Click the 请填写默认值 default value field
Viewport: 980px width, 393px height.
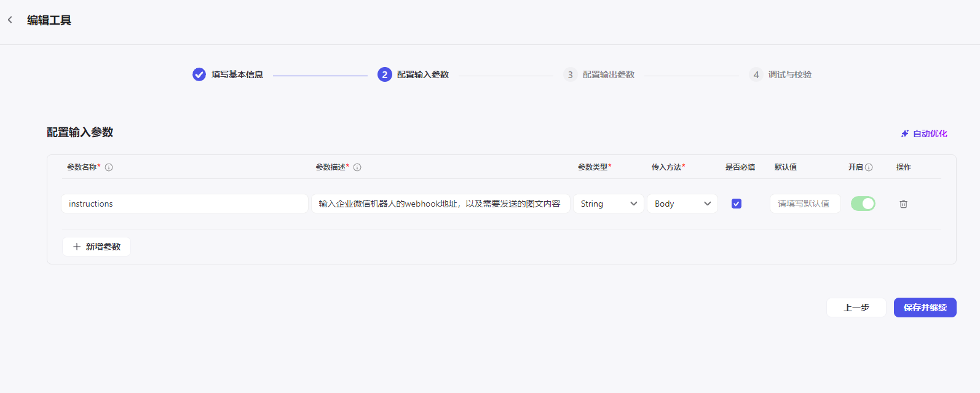805,204
